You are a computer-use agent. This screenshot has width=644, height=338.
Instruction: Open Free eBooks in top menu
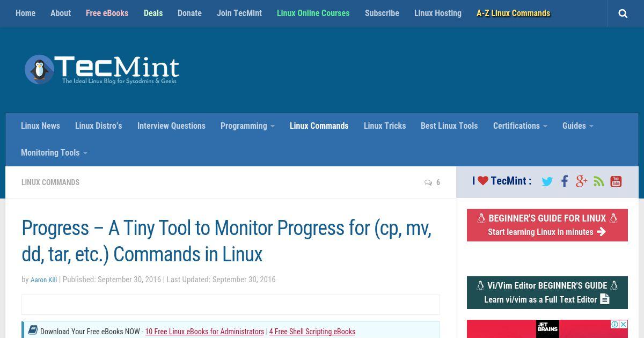click(x=107, y=13)
